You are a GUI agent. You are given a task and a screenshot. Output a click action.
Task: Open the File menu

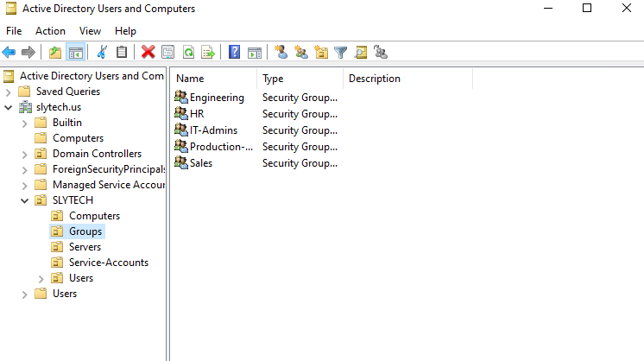[14, 31]
